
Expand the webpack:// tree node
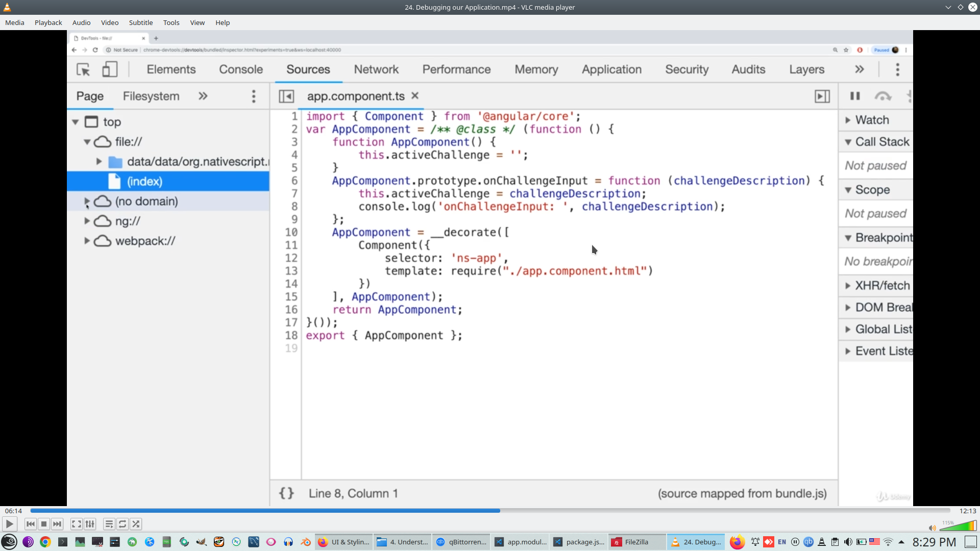tap(87, 241)
